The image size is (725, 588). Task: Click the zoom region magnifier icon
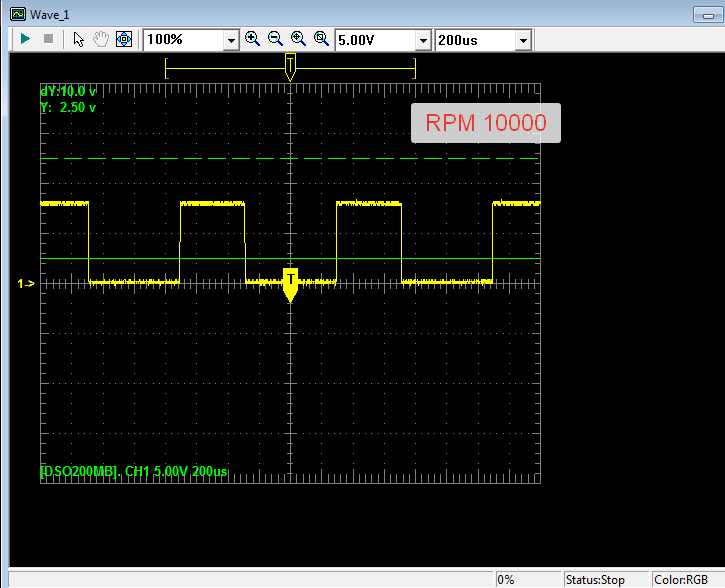click(x=321, y=39)
